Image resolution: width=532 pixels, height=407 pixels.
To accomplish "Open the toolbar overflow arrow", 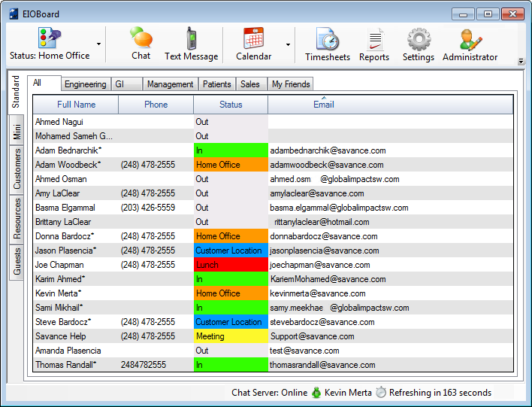I will pos(521,62).
